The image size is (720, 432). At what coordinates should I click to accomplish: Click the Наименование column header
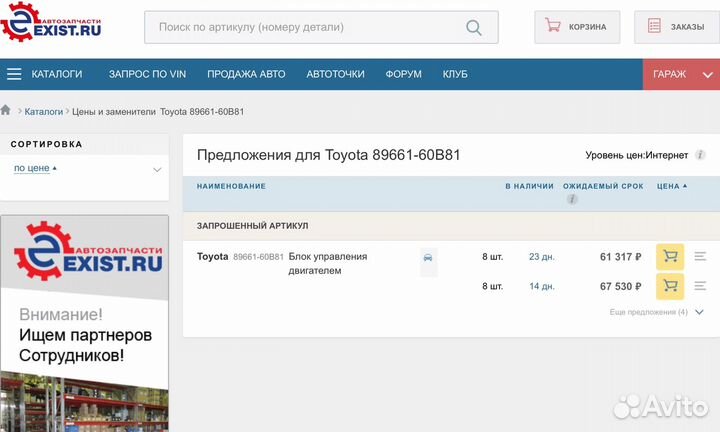coord(231,186)
